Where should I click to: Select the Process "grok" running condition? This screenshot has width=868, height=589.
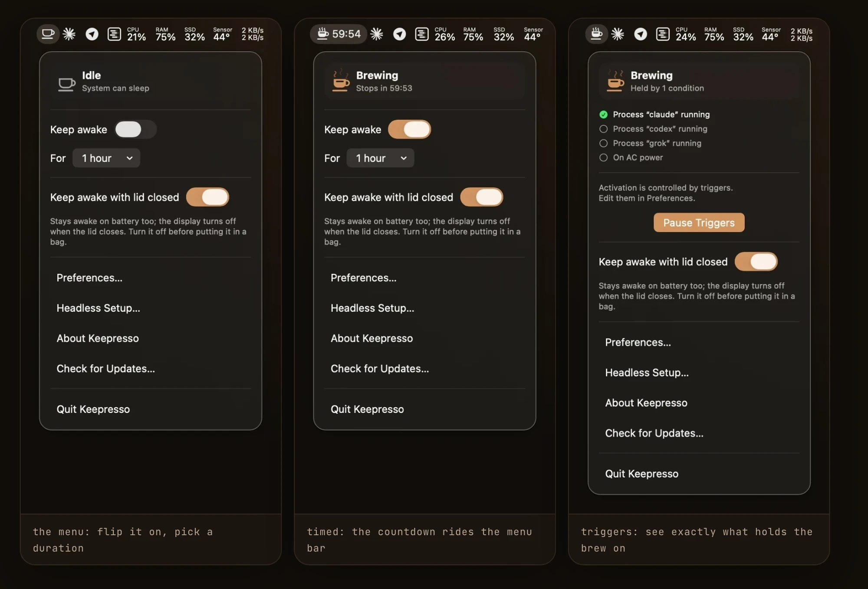pos(650,143)
